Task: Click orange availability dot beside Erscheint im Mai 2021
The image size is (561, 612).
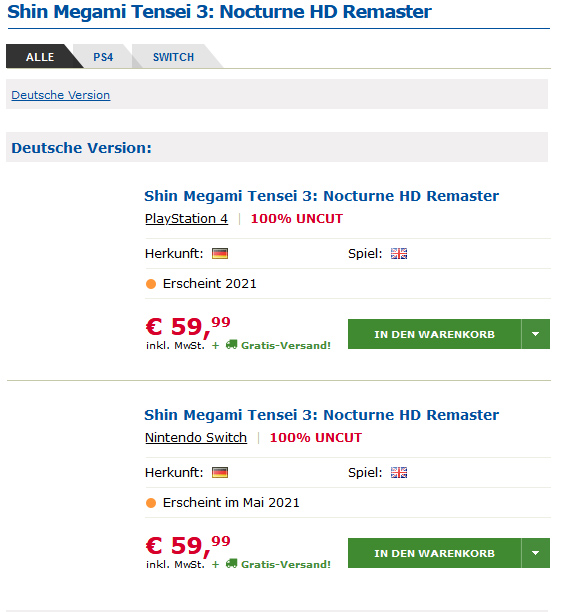Action: tap(151, 503)
